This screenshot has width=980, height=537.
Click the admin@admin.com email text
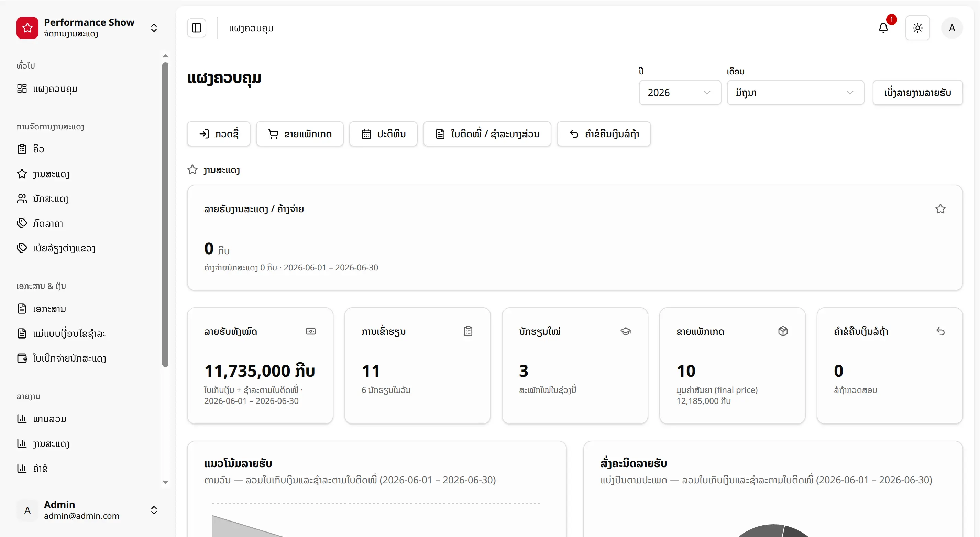[x=81, y=516]
